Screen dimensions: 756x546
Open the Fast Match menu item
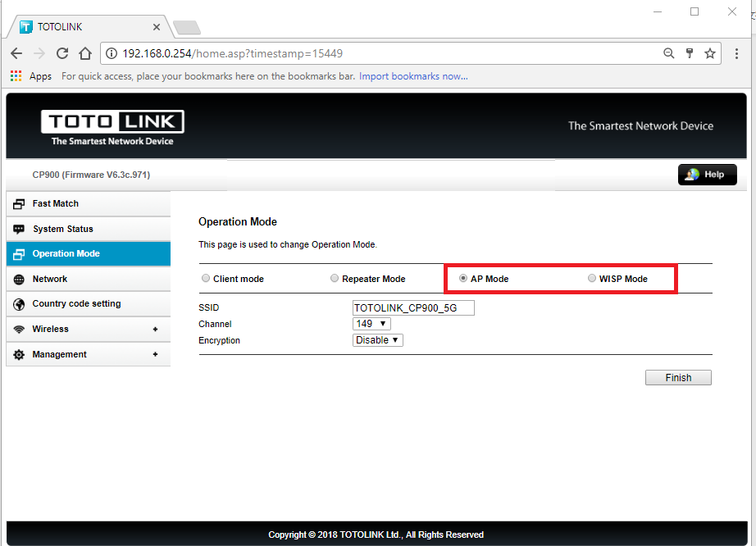tap(89, 204)
